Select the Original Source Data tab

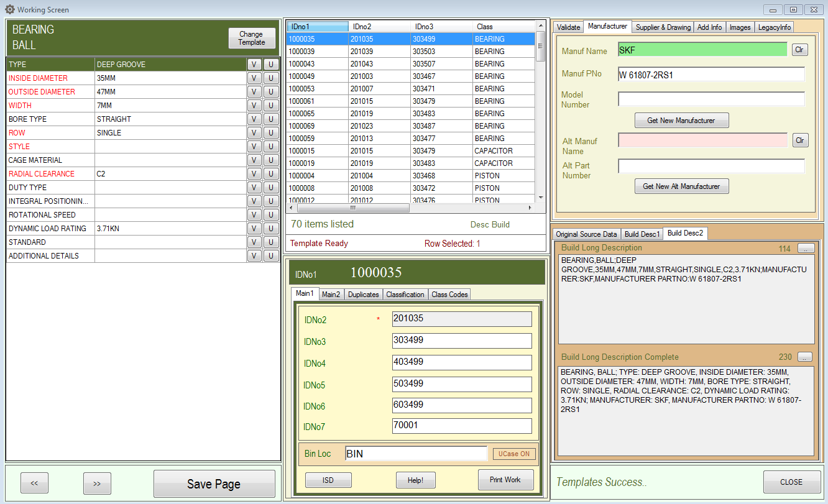click(x=586, y=234)
